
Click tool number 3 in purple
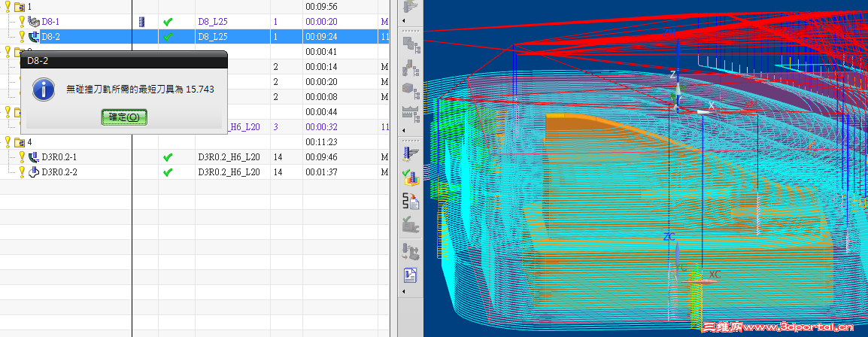(276, 126)
